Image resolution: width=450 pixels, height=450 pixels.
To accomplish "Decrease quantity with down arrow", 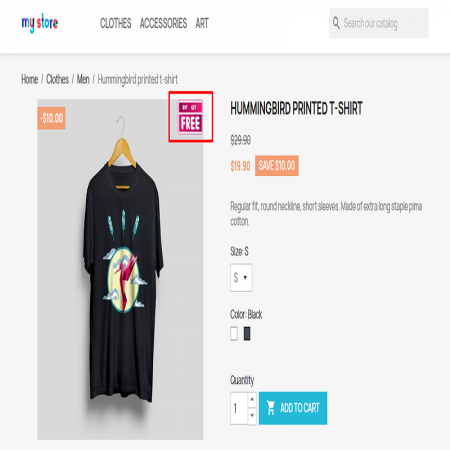I will click(x=252, y=416).
